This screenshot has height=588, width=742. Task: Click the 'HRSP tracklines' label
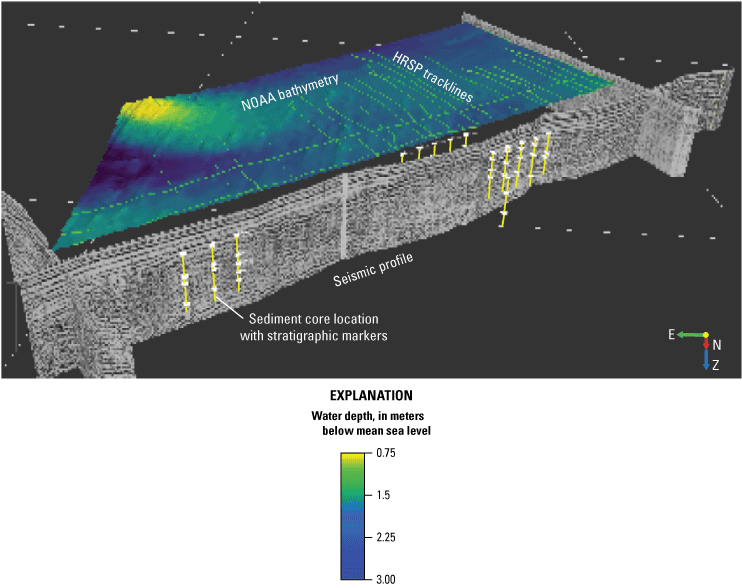point(433,77)
